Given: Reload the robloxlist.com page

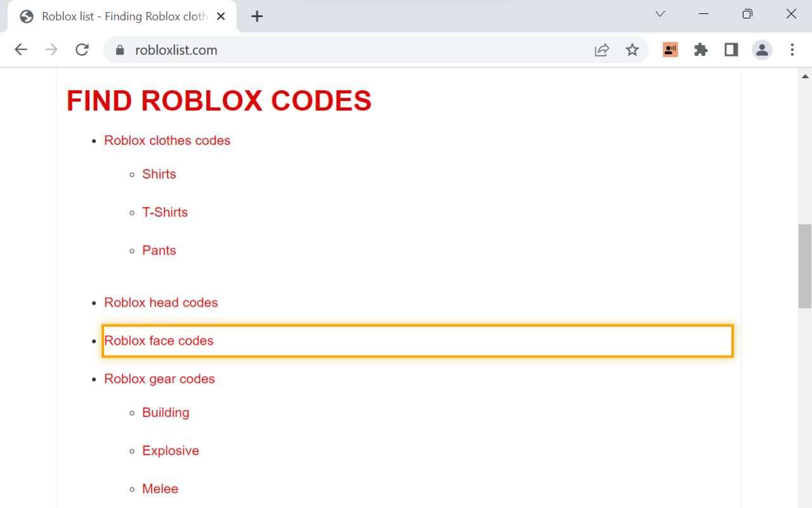Looking at the screenshot, I should [82, 50].
